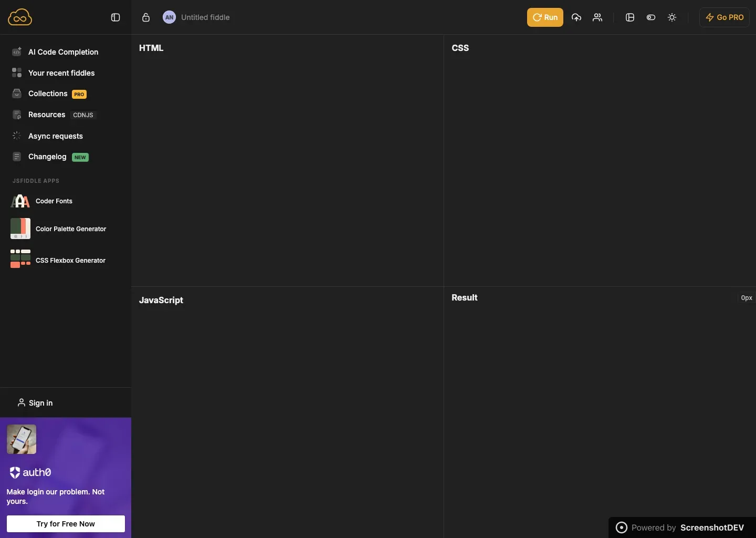This screenshot has width=756, height=538.
Task: Open Your recent fiddles
Action: 61,73
